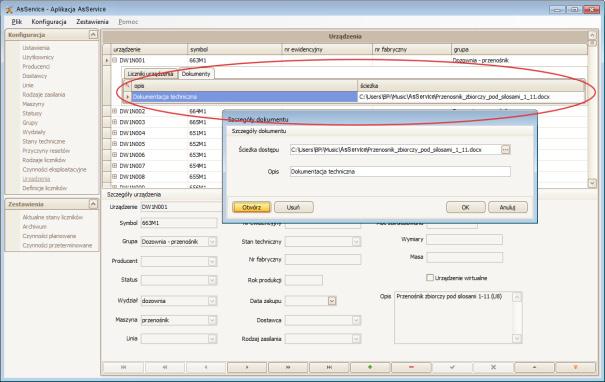Toggle the Urządzenie wirtualne checkbox

pos(429,277)
